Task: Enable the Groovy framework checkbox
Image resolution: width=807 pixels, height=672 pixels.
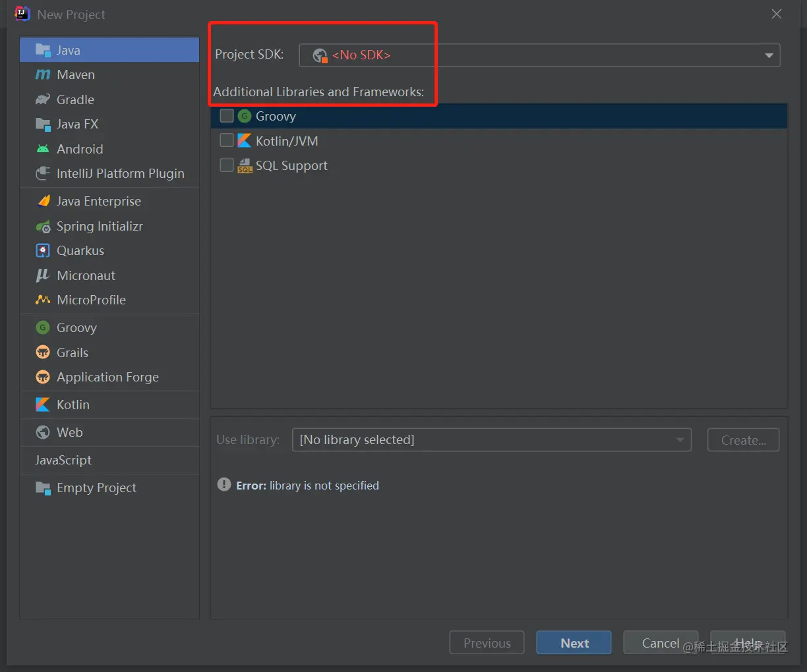Action: [x=227, y=116]
